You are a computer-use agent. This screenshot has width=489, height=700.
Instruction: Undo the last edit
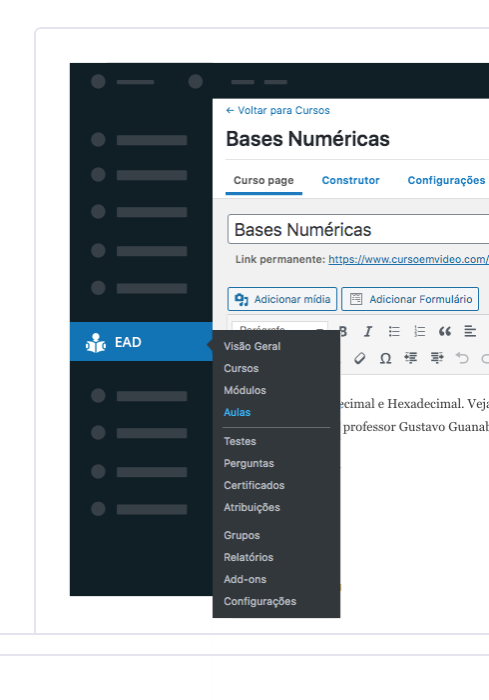pos(462,358)
